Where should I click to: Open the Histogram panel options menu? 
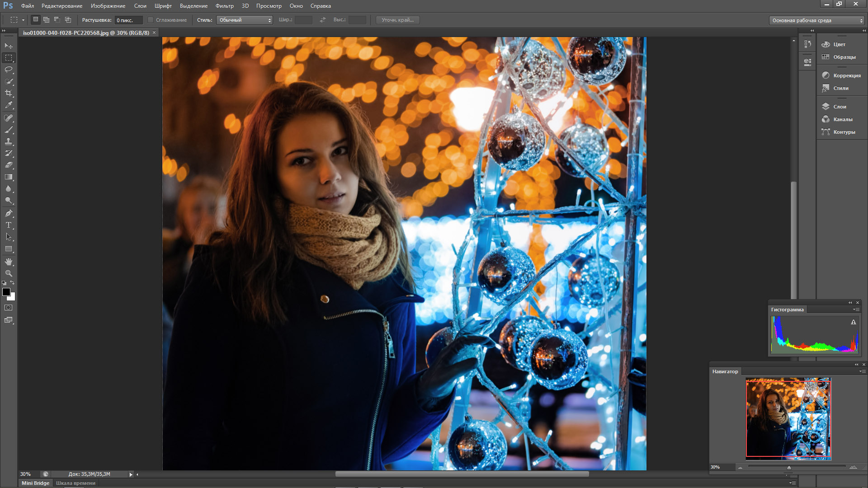pyautogui.click(x=856, y=310)
